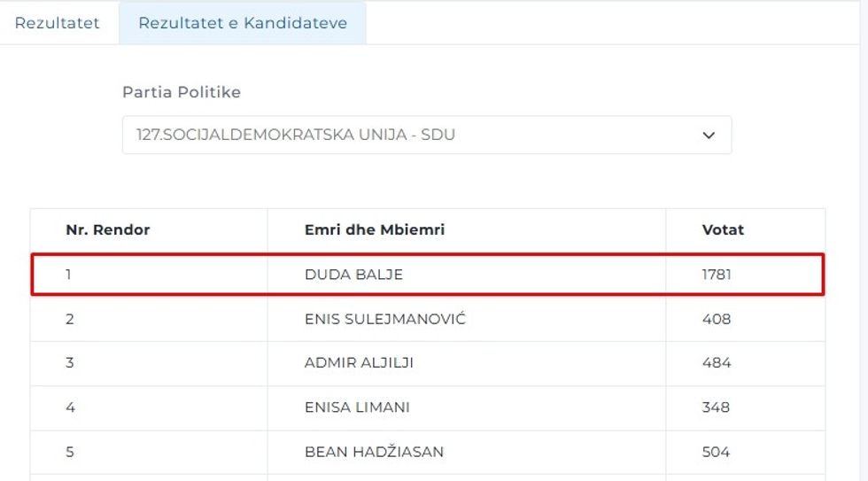Click the Votat column header
This screenshot has height=481, width=868.
[723, 229]
